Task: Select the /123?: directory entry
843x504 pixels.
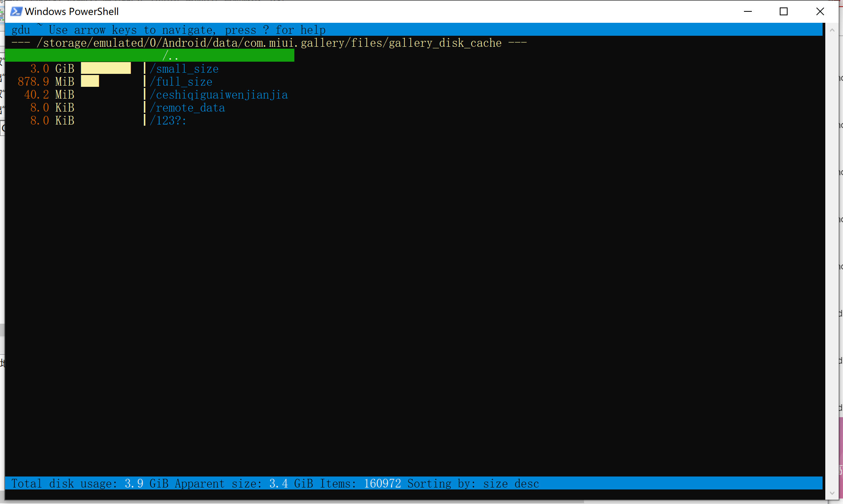Action: point(168,121)
